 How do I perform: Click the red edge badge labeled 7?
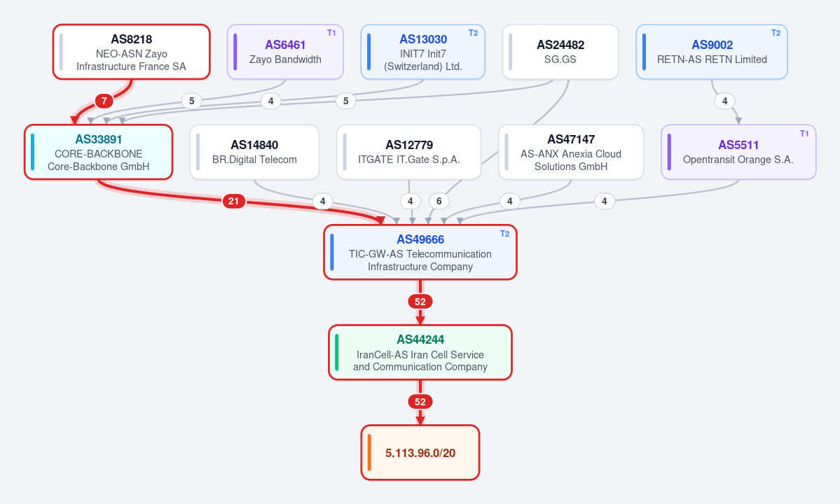pyautogui.click(x=104, y=101)
